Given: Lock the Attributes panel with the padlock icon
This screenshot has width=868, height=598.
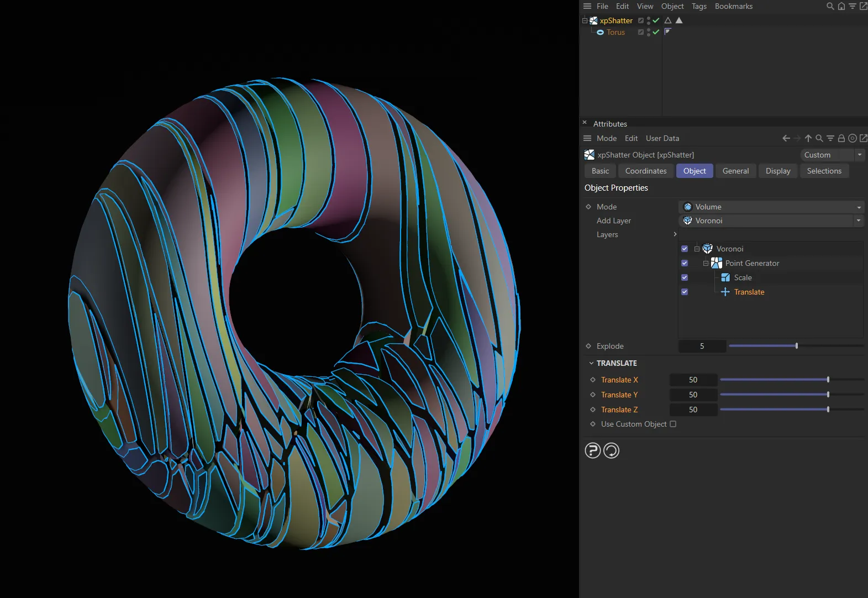Looking at the screenshot, I should pos(841,138).
